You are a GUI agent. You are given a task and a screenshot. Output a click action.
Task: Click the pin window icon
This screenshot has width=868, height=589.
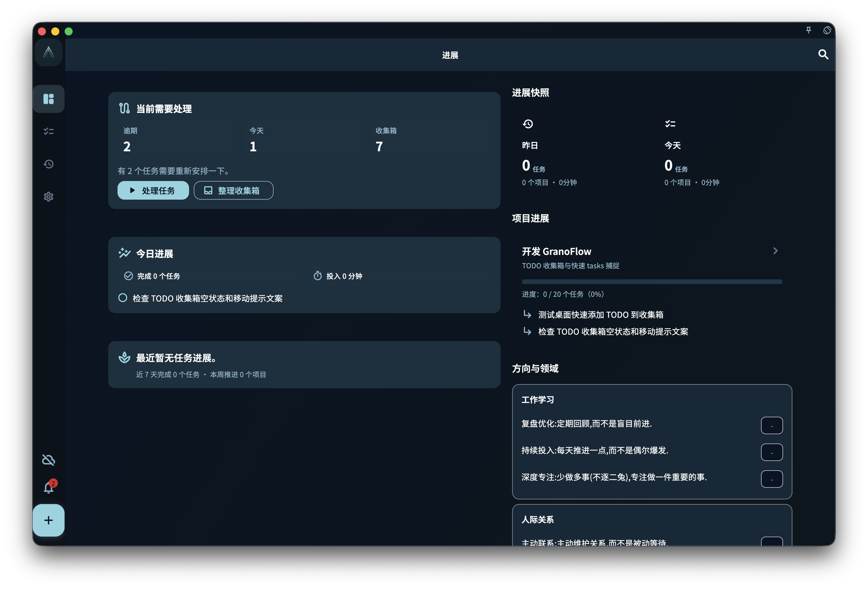pos(808,30)
